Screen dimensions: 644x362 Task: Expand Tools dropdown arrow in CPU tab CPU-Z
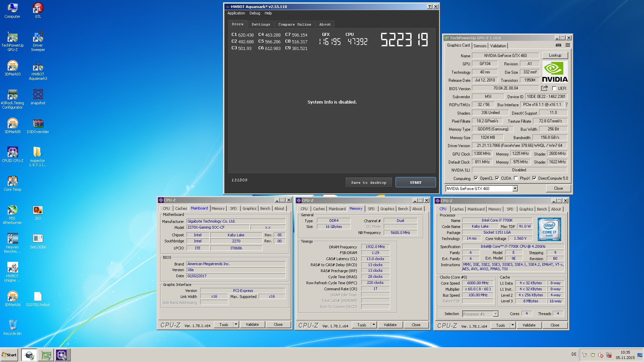pyautogui.click(x=513, y=325)
